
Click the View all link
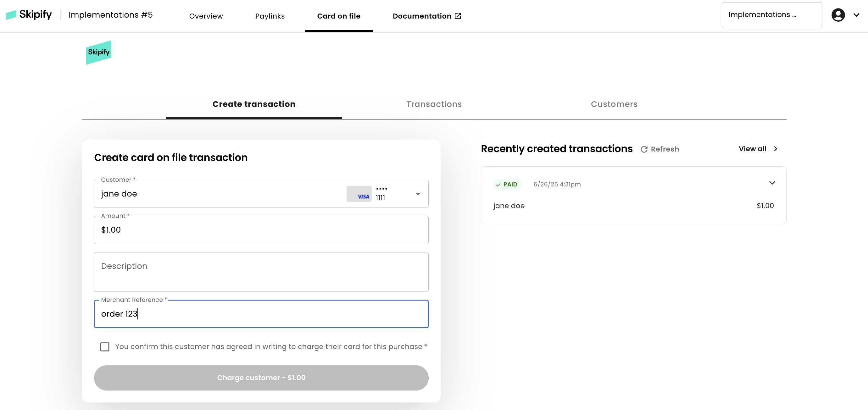[x=752, y=149]
